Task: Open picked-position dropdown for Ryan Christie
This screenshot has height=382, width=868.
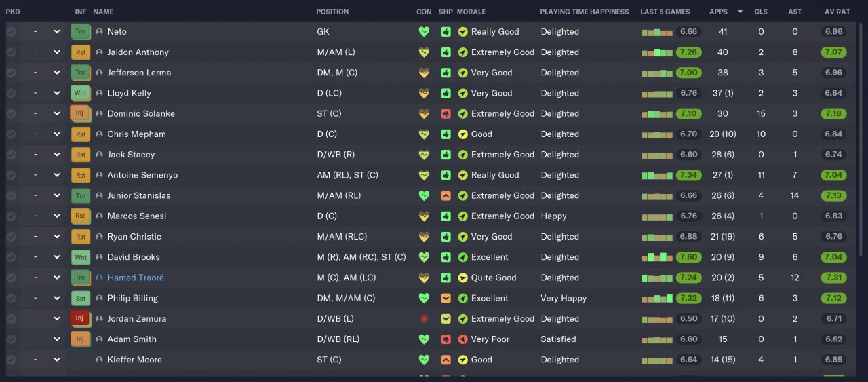Action: [57, 237]
